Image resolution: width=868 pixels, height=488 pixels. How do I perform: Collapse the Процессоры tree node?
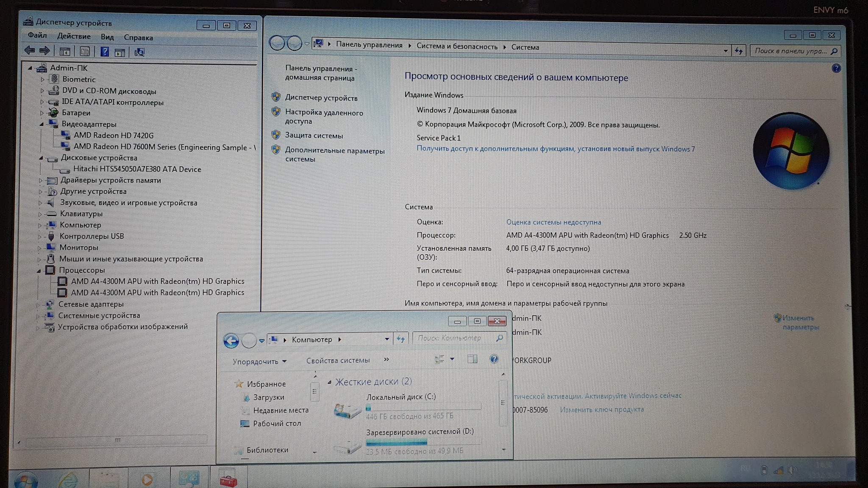point(39,270)
